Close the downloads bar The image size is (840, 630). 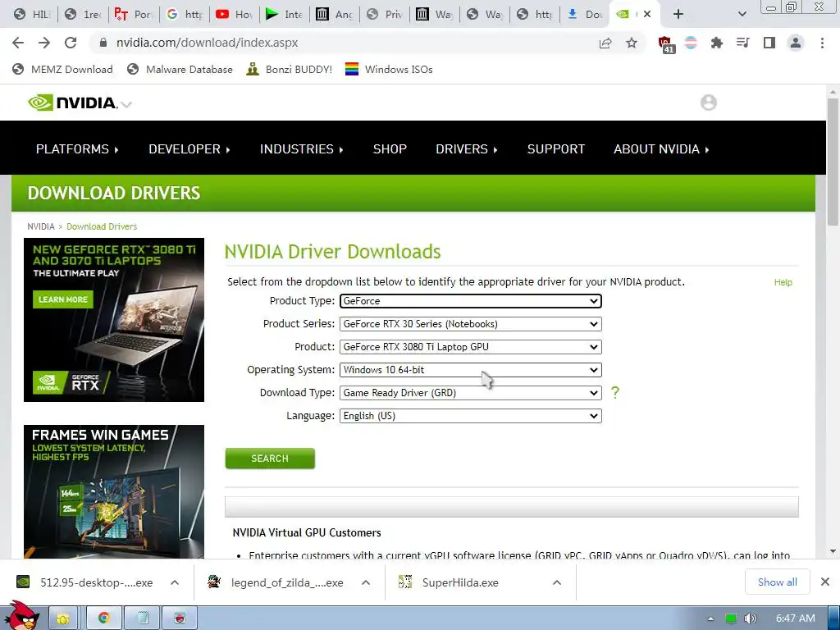[x=825, y=582]
